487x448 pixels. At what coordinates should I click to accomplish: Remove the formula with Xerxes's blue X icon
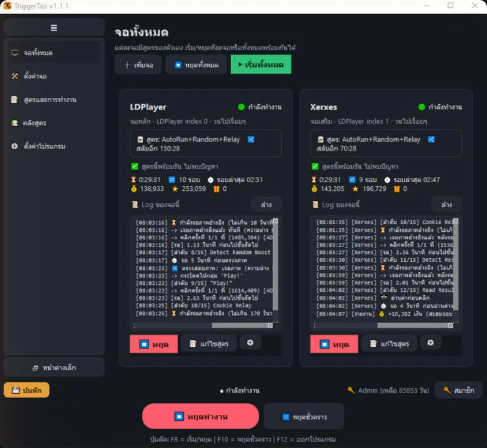click(431, 139)
